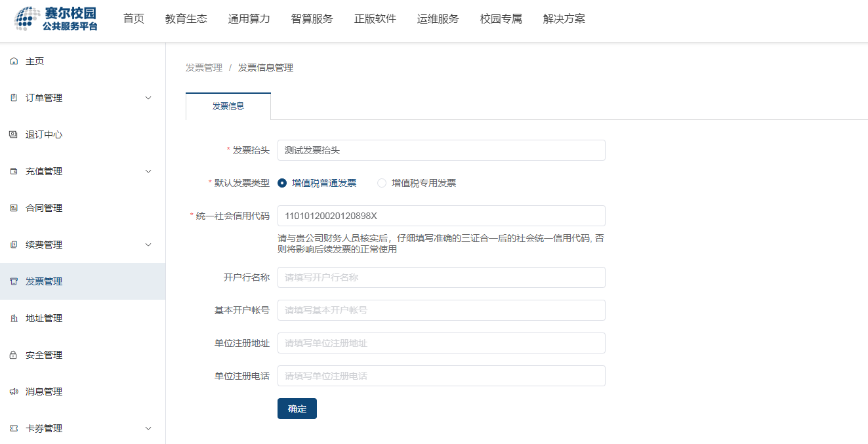Click the 开户行名称 input field

[441, 277]
